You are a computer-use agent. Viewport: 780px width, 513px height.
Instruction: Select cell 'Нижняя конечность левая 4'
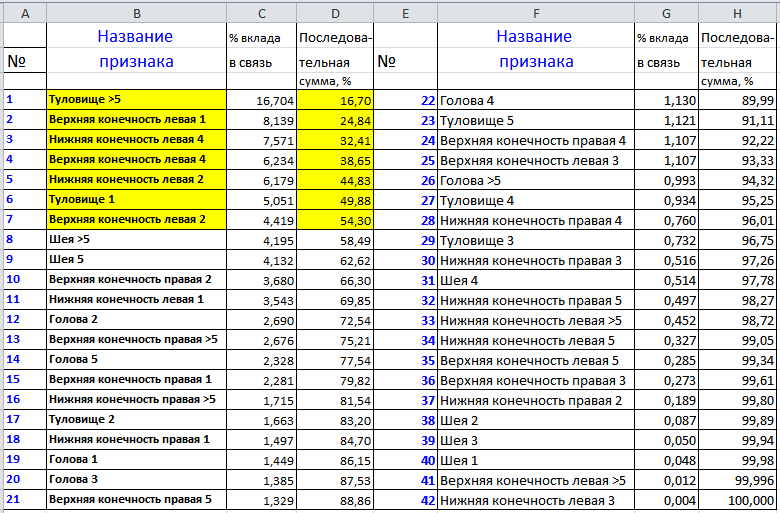pyautogui.click(x=137, y=139)
